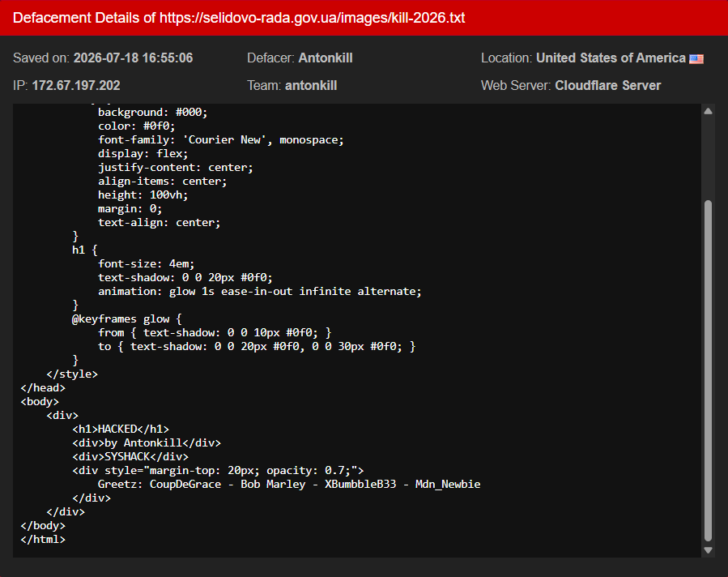Viewport: 728px width, 577px height.
Task: Click the line "background: #000;"
Action: tap(153, 113)
